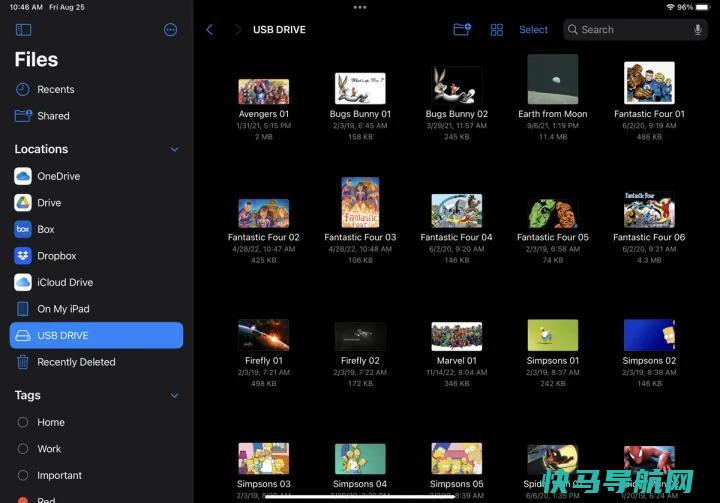
Task: Open Fantastic Four 04 image
Action: 456,211
